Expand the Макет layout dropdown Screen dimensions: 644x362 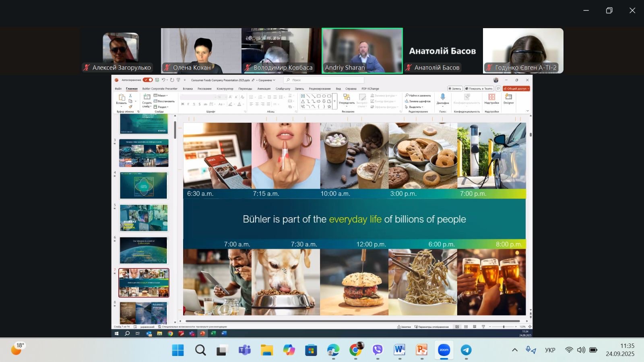[161, 96]
